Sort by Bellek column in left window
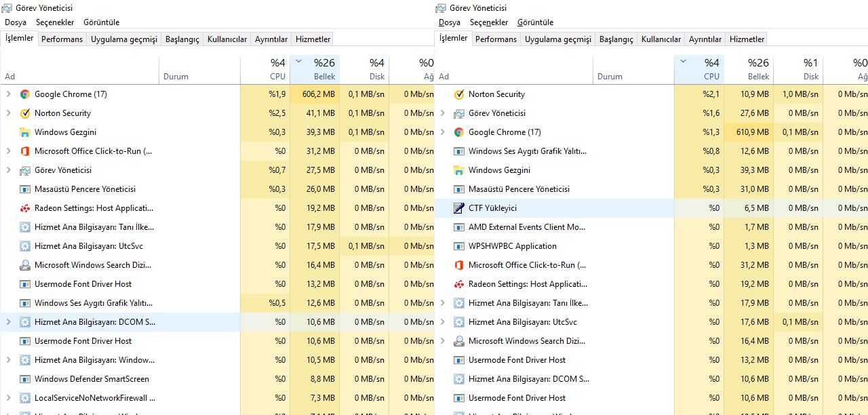The width and height of the screenshot is (868, 415). pyautogui.click(x=315, y=70)
